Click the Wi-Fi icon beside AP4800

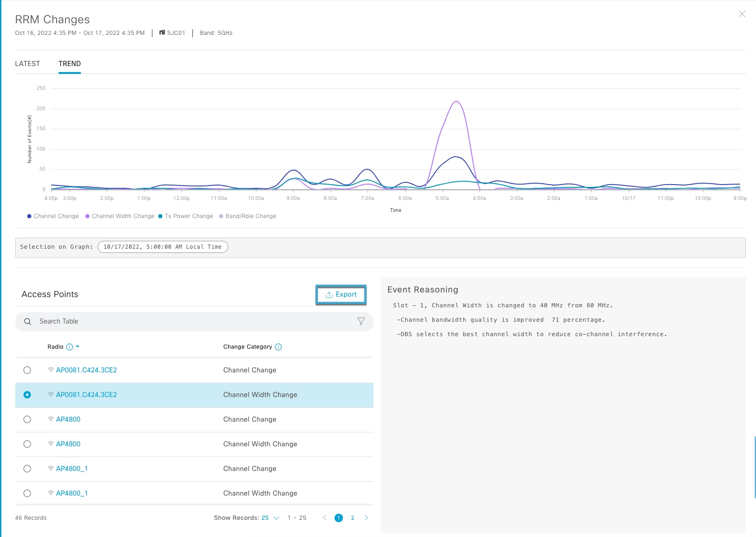click(51, 419)
